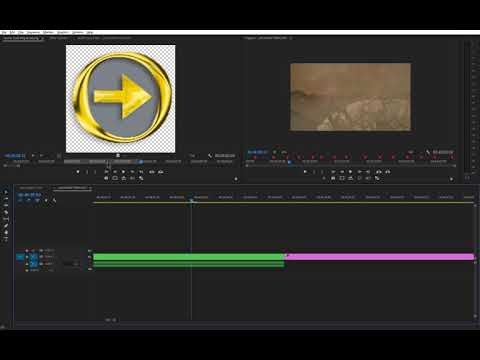The image size is (480, 360).
Task: Click Add Marker in the Program monitor
Action: point(305,172)
